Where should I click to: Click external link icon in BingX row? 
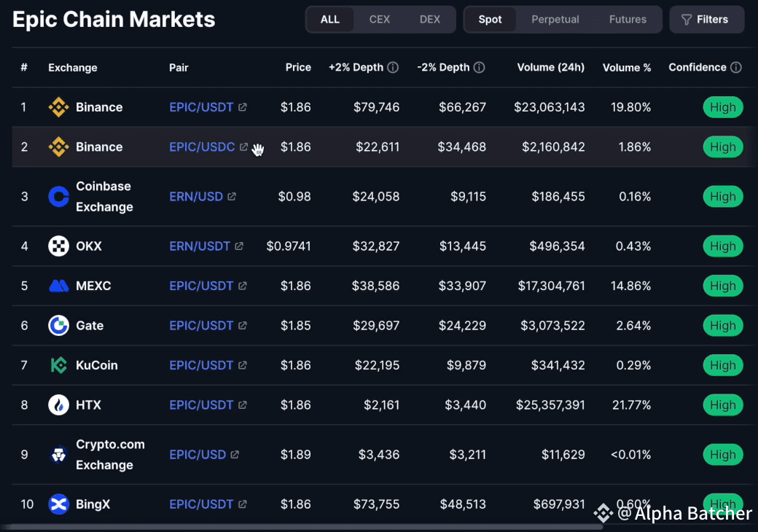(x=242, y=504)
